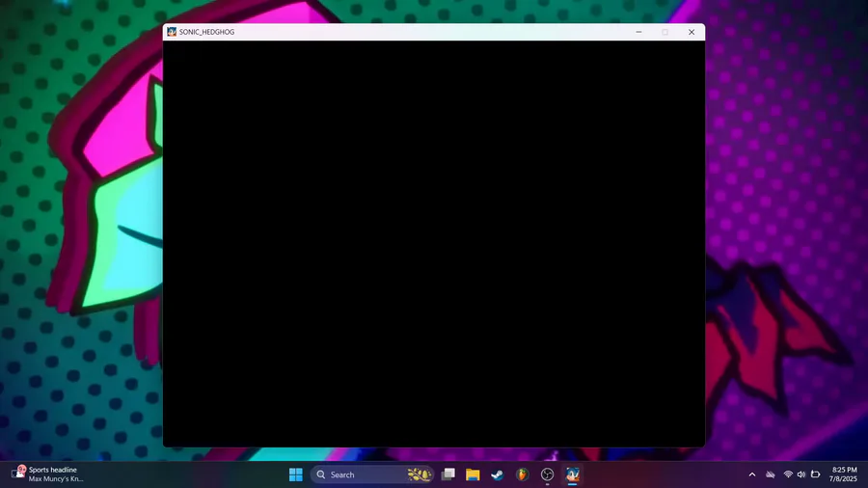Open OBS Studio from the taskbar
Viewport: 868px width, 488px height.
pos(547,474)
